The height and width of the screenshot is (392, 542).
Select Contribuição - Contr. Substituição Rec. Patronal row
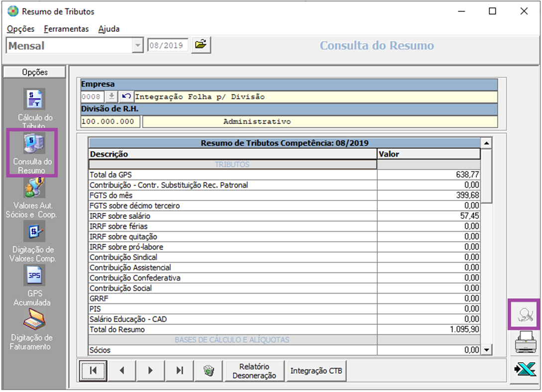pos(285,185)
